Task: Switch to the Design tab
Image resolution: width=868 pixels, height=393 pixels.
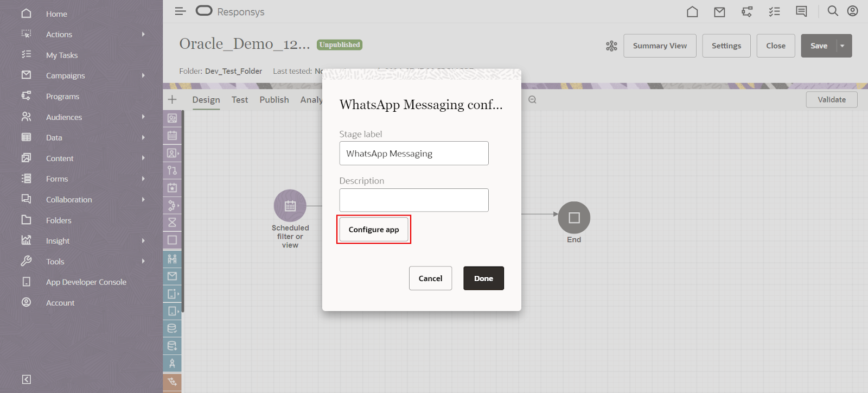Action: (x=206, y=100)
